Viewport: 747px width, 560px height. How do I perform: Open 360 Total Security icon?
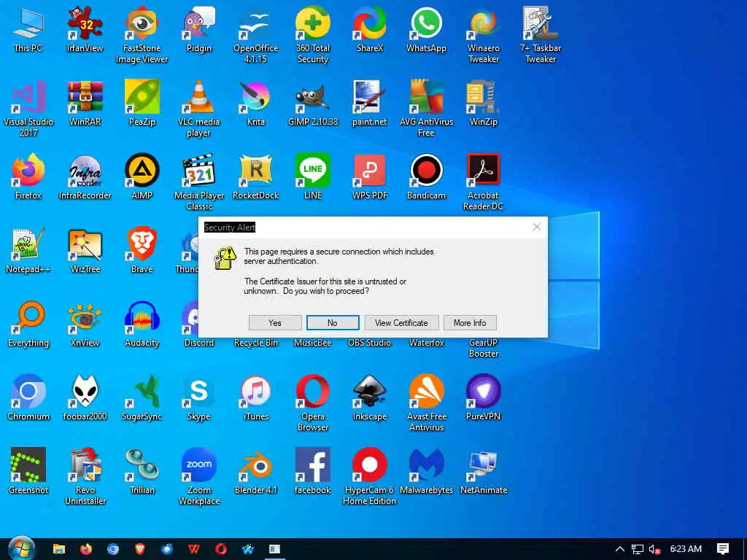pyautogui.click(x=313, y=35)
